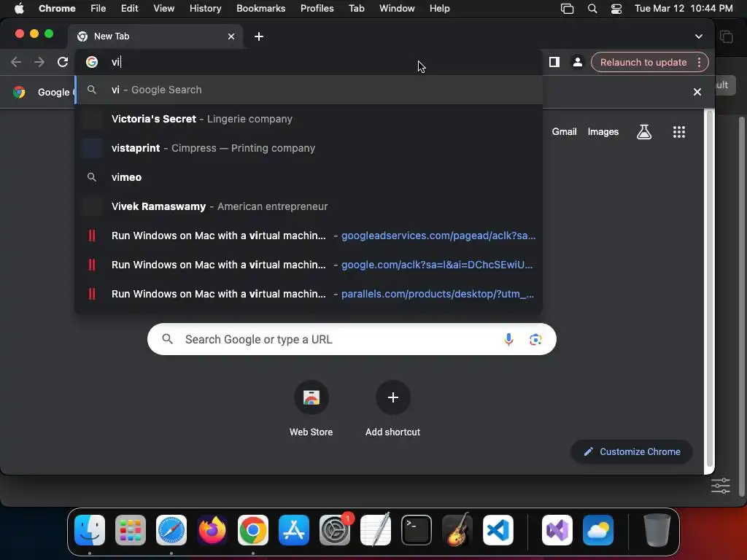This screenshot has height=560, width=747.
Task: Select the vimeo search suggestion
Action: 309,177
